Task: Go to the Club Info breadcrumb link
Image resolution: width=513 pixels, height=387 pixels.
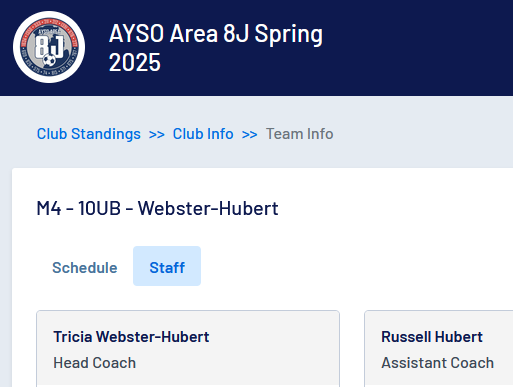Action: coord(203,134)
